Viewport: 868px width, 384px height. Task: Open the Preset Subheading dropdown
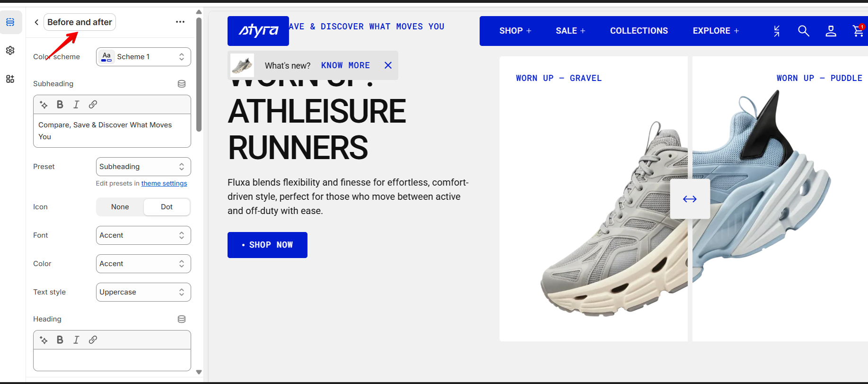point(143,167)
